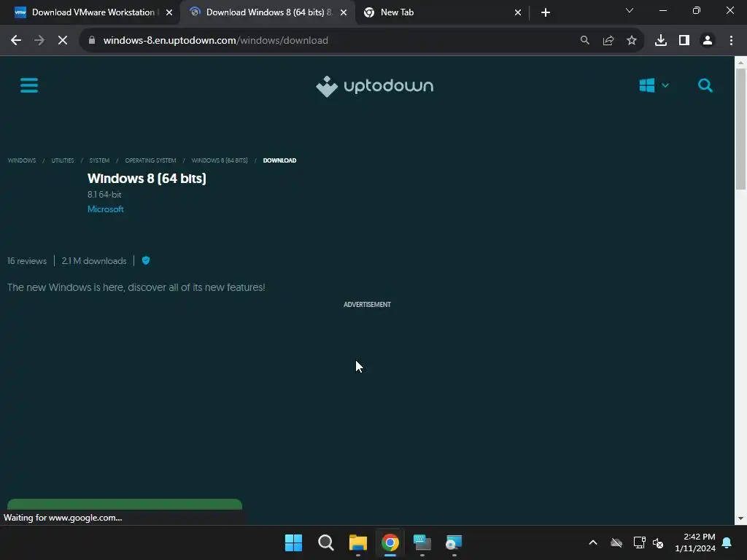
Task: Click the DOWNLOAD breadcrumb text
Action: tap(279, 160)
